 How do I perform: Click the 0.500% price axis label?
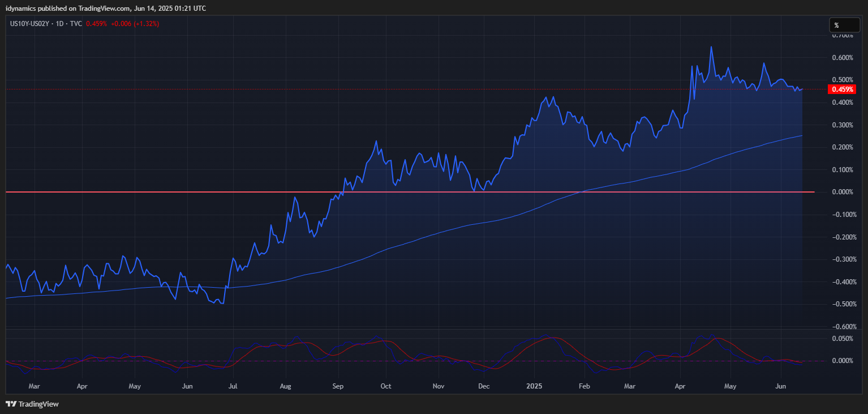843,80
